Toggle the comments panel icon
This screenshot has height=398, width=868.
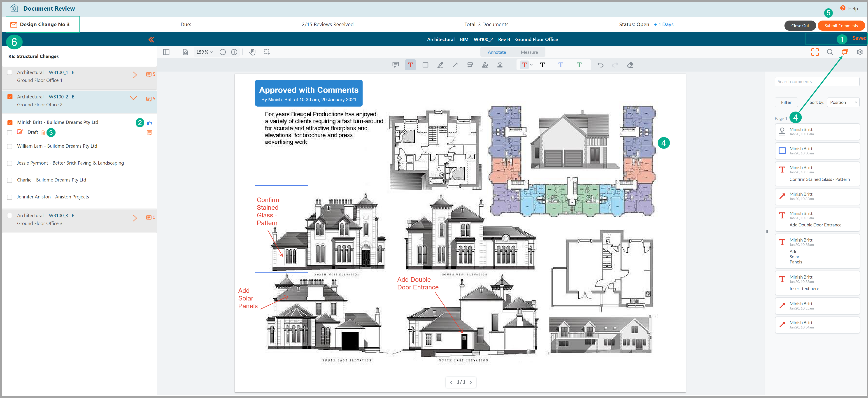click(845, 52)
